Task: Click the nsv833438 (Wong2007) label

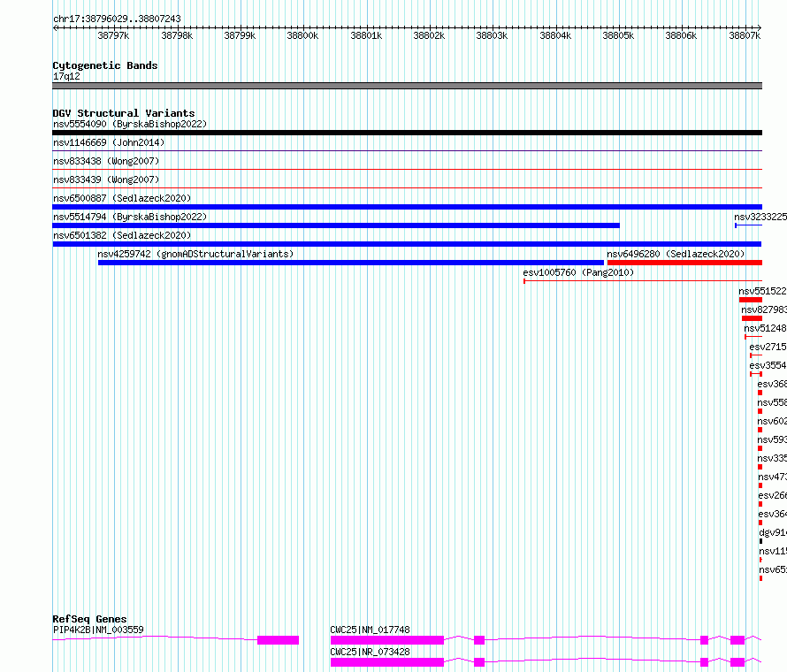Action: [x=106, y=161]
